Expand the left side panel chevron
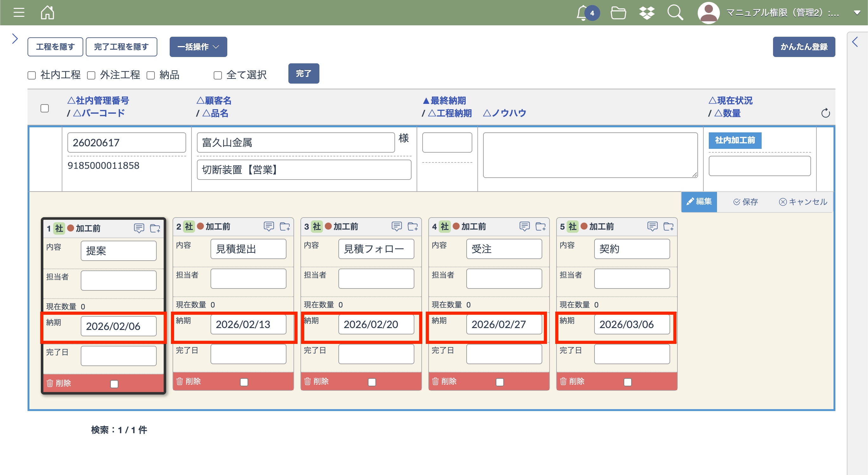 point(15,38)
